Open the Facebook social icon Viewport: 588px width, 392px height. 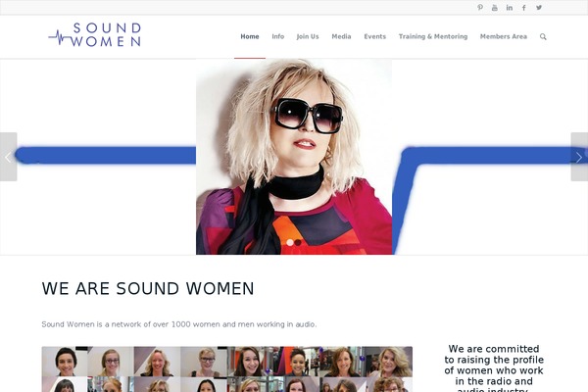click(524, 8)
